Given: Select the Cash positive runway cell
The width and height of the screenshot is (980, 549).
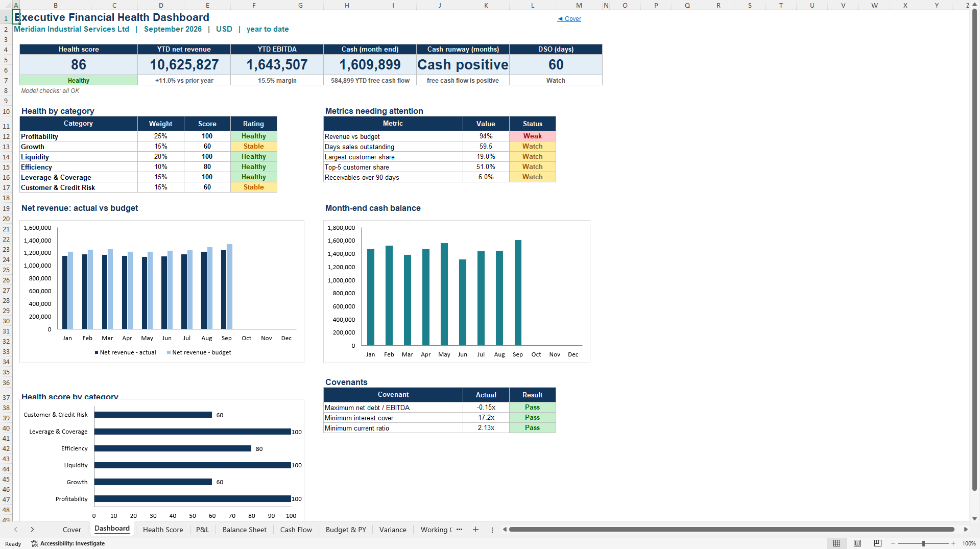Looking at the screenshot, I should coord(463,65).
